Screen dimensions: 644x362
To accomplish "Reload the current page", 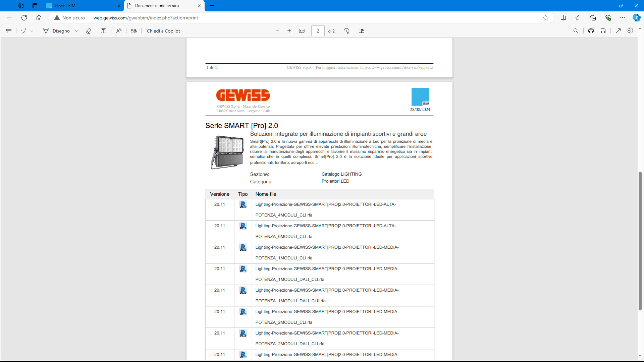I will pyautogui.click(x=24, y=18).
